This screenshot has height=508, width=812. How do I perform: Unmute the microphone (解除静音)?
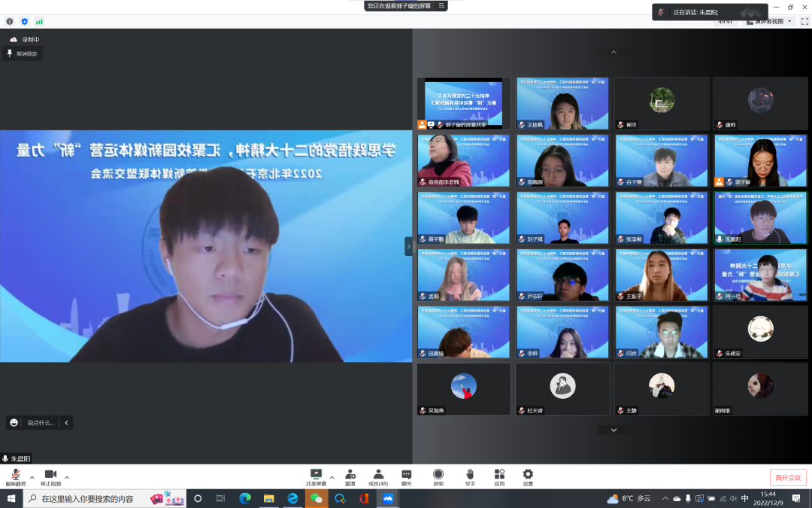pos(15,475)
